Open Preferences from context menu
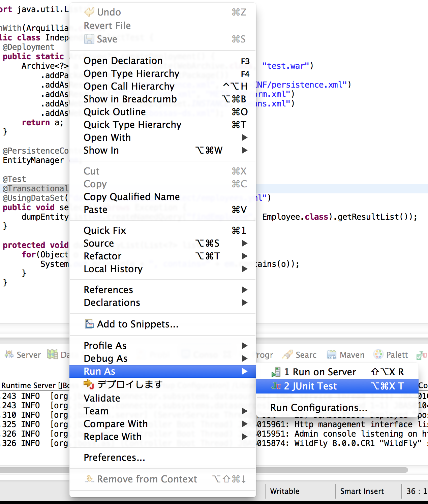The image size is (428, 504). (x=114, y=458)
